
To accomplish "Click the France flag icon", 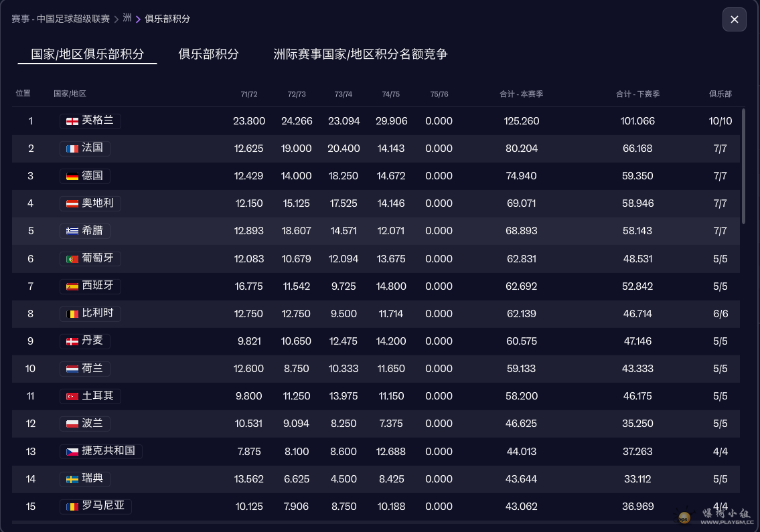I will click(x=72, y=149).
